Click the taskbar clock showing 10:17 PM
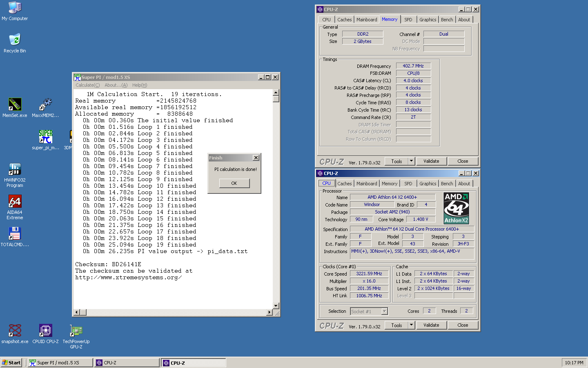Viewport: 588px width, 368px height. tap(574, 363)
